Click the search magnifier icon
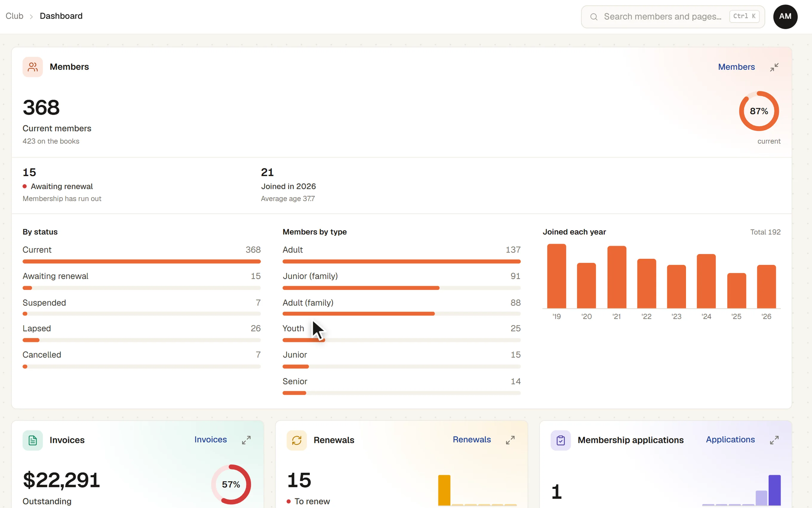The height and width of the screenshot is (508, 812). click(593, 16)
